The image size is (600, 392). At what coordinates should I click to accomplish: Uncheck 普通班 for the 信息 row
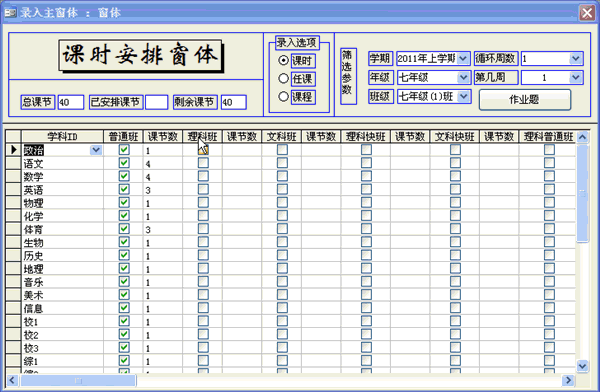[x=124, y=308]
